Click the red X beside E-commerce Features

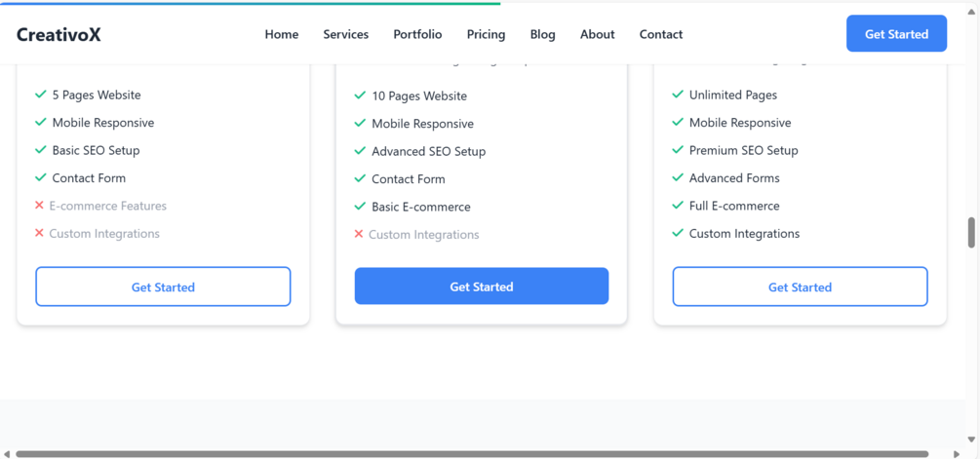(x=39, y=206)
